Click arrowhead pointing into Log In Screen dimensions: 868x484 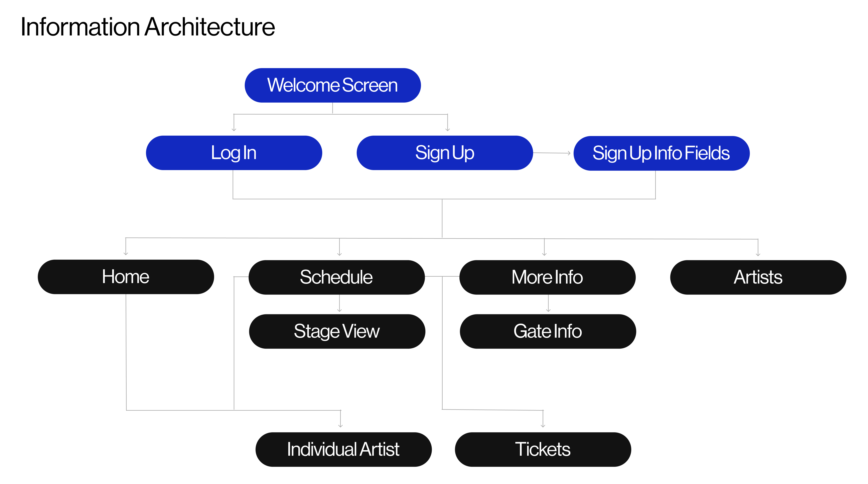[234, 129]
